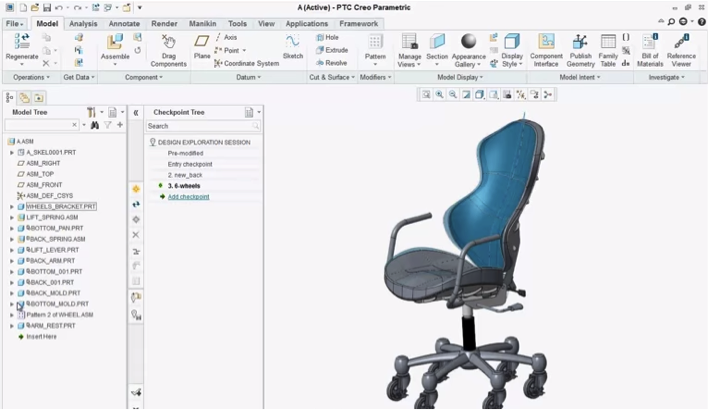The image size is (708, 410).
Task: Open the Appearance Gallery
Action: point(470,42)
